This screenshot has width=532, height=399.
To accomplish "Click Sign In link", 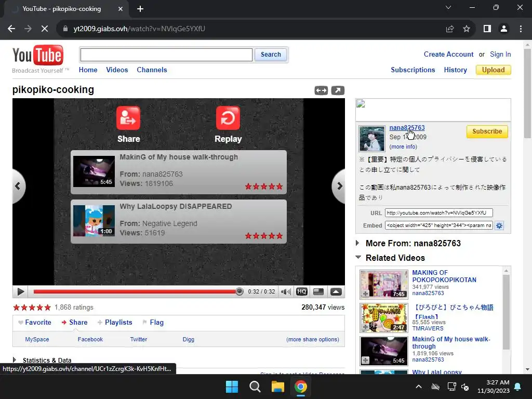I will (500, 54).
